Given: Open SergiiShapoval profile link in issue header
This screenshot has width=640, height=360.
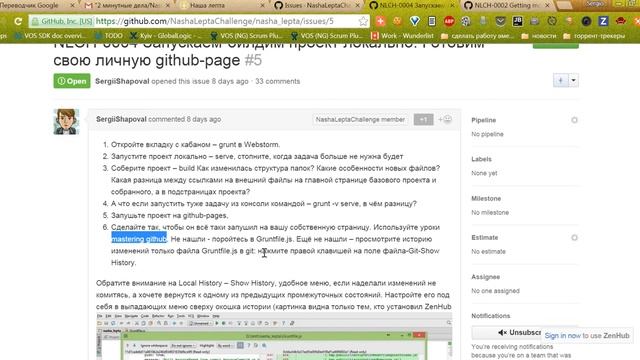Looking at the screenshot, I should pyautogui.click(x=122, y=81).
